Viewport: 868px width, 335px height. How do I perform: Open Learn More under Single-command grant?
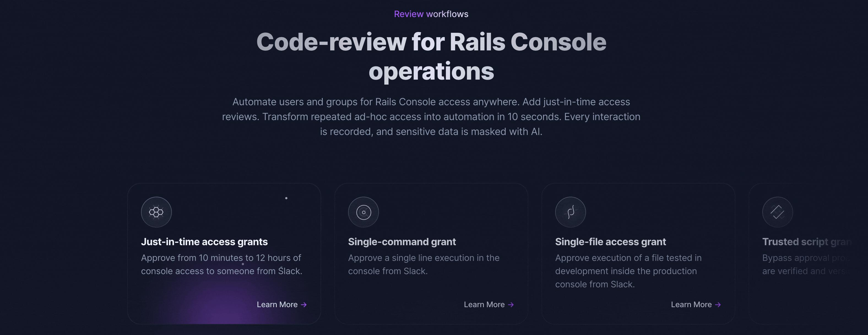[x=489, y=305]
